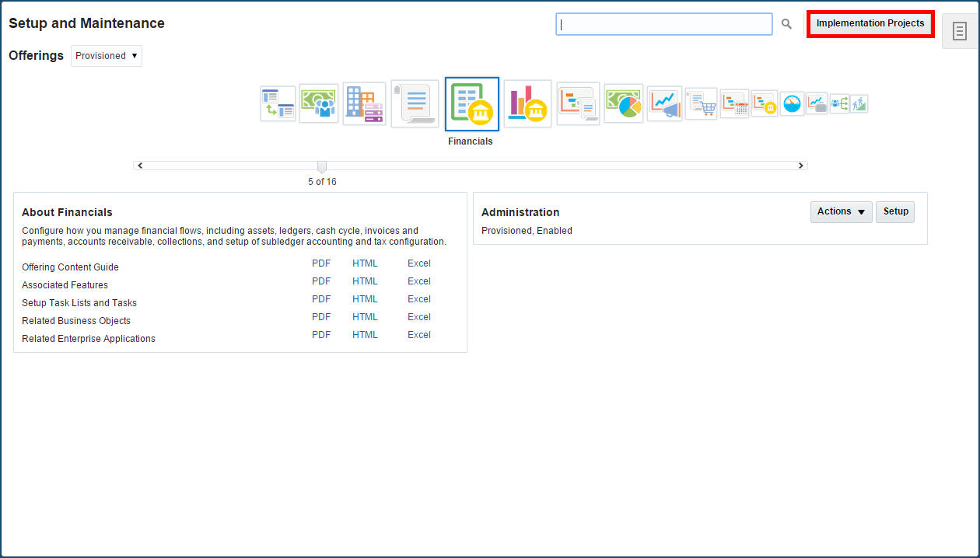Select the Gantt chart with document offering icon
Image resolution: width=980 pixels, height=558 pixels.
[578, 104]
